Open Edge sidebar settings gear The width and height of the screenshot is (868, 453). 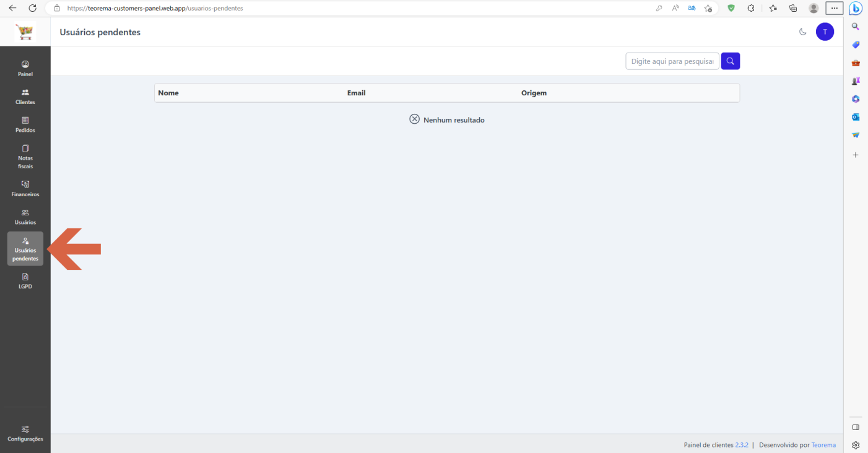(856, 445)
